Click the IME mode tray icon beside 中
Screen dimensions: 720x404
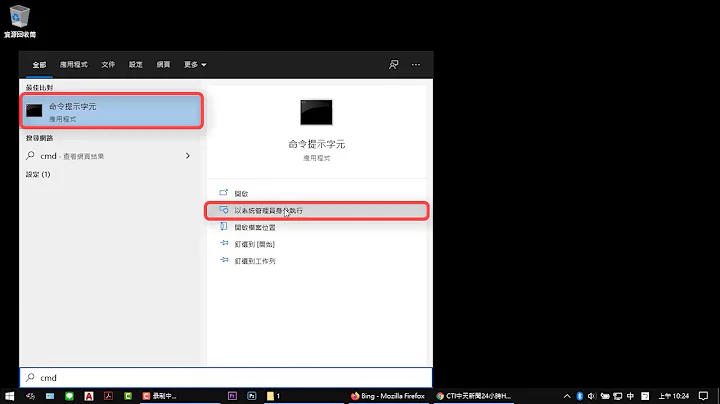pyautogui.click(x=645, y=396)
